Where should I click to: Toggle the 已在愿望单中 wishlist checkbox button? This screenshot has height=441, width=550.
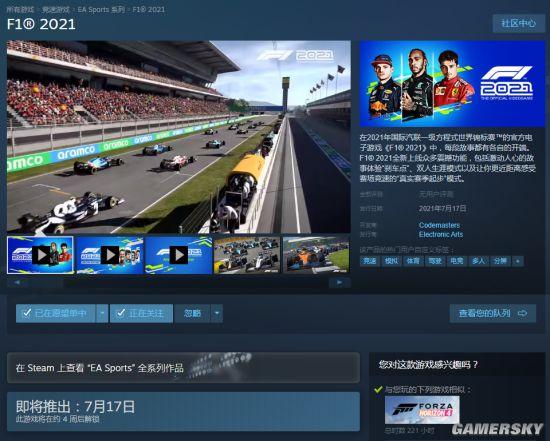[x=55, y=313]
